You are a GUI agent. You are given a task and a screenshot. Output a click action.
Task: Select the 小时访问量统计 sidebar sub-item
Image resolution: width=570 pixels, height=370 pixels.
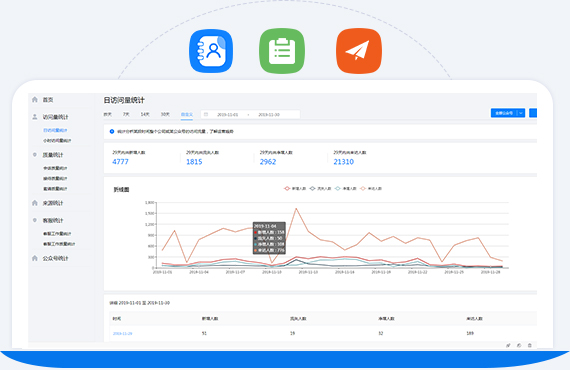tap(57, 140)
